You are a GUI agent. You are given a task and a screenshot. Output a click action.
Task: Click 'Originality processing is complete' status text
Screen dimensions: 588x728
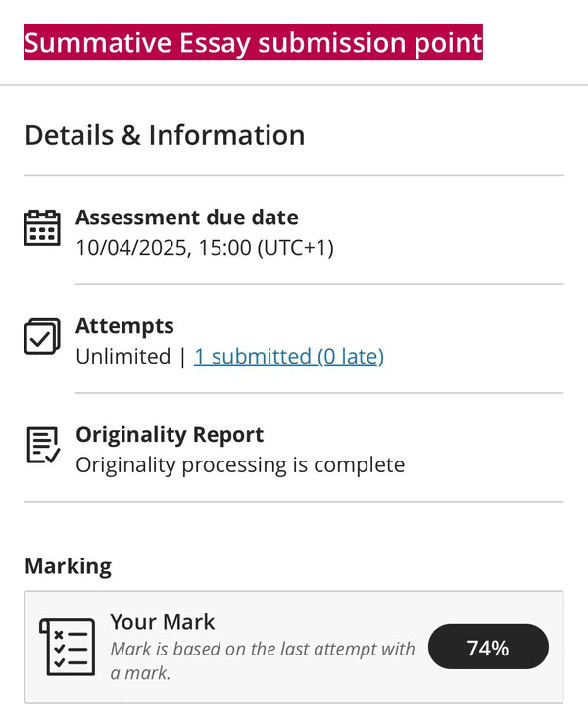(240, 464)
